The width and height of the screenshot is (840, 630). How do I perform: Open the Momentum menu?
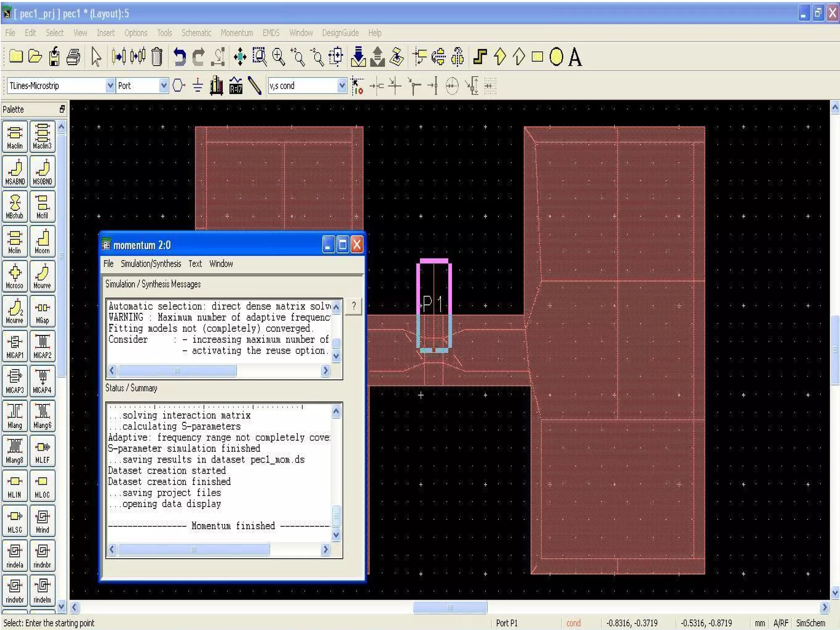click(x=236, y=33)
